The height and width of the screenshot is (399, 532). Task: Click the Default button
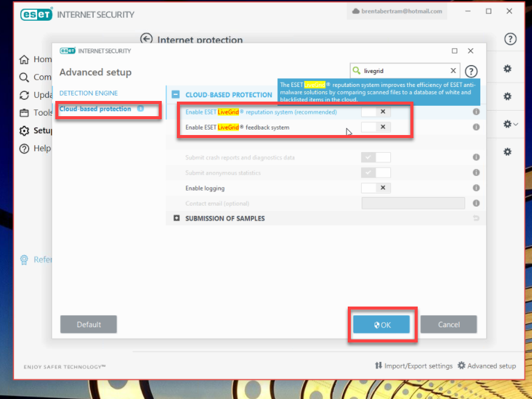tap(89, 324)
